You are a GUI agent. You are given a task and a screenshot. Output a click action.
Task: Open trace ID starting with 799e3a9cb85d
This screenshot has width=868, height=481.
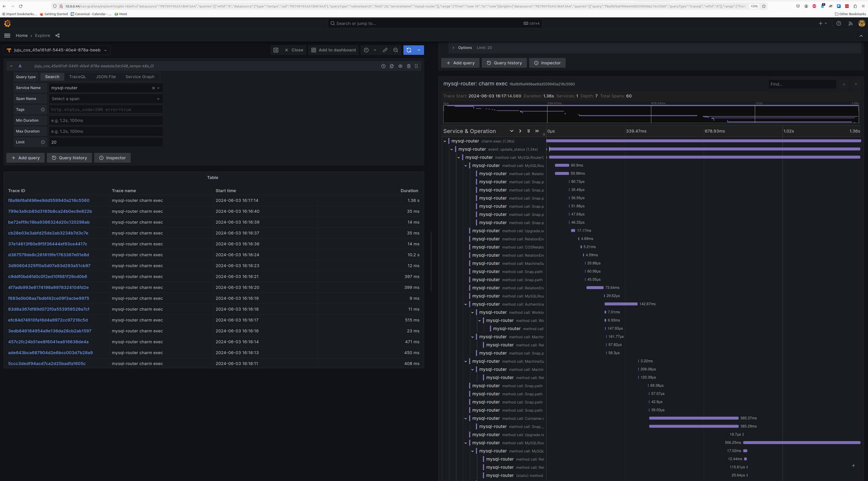tap(50, 212)
